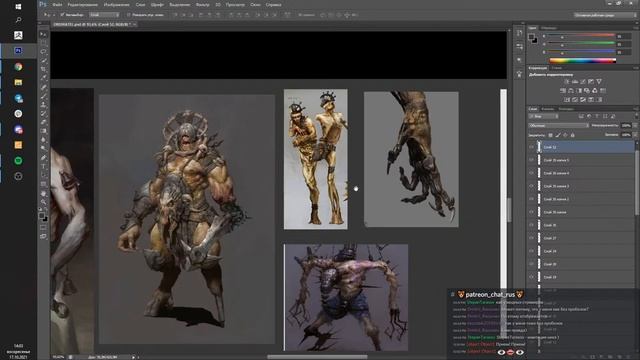Open the Окно menu
This screenshot has height=360, width=640.
pyautogui.click(x=255, y=5)
